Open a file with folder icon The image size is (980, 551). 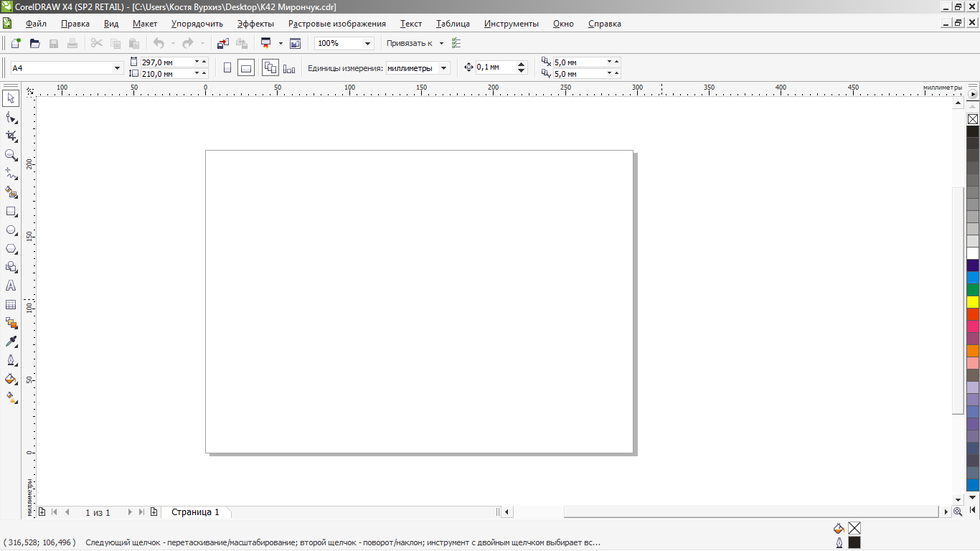[x=34, y=43]
